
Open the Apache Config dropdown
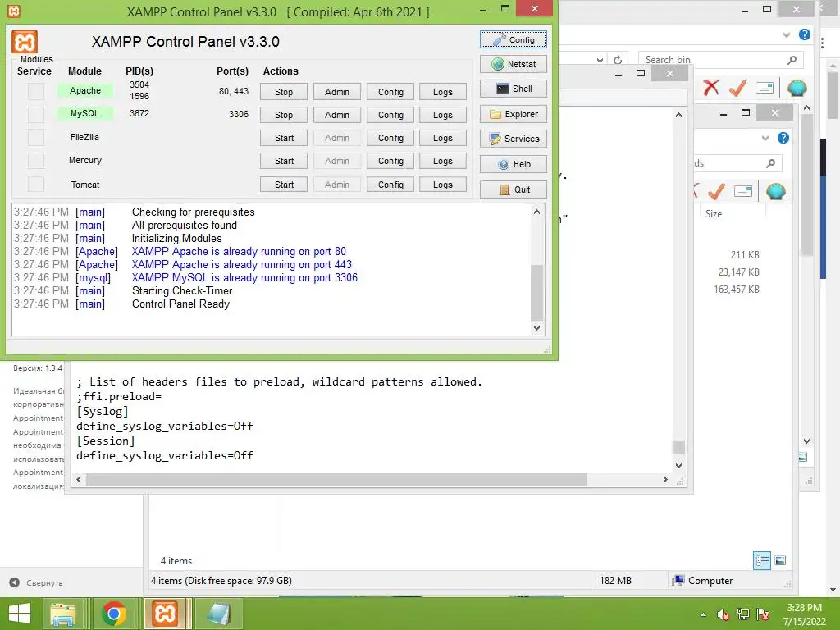[x=390, y=92]
